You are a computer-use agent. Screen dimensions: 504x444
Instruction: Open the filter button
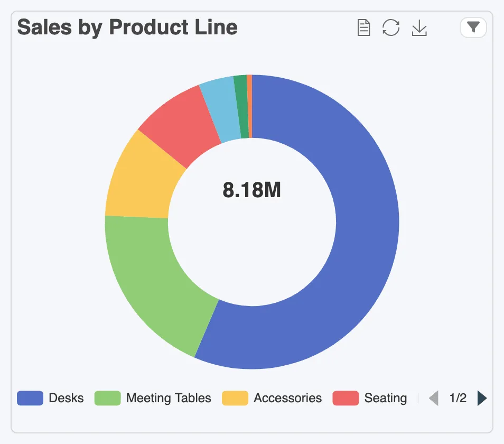(x=473, y=27)
